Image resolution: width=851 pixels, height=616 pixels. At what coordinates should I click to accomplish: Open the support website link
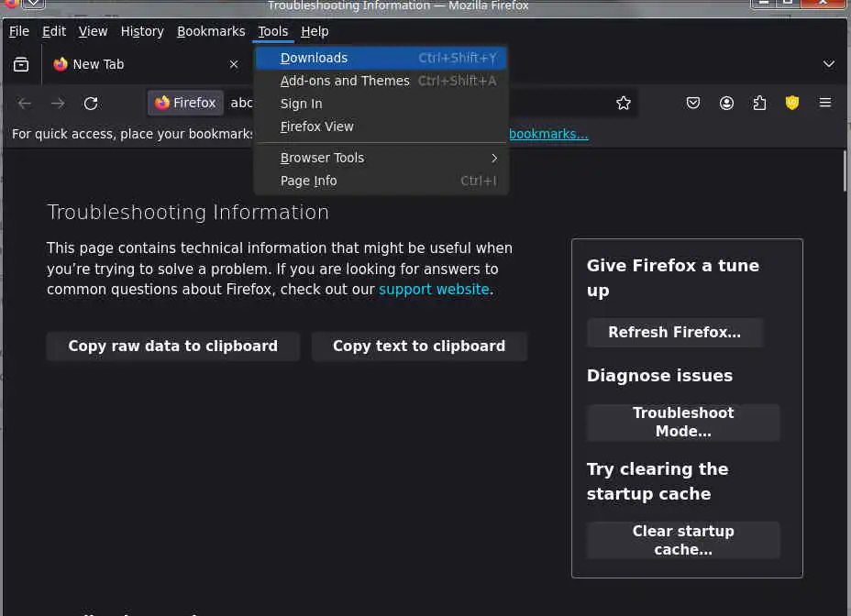(x=434, y=290)
